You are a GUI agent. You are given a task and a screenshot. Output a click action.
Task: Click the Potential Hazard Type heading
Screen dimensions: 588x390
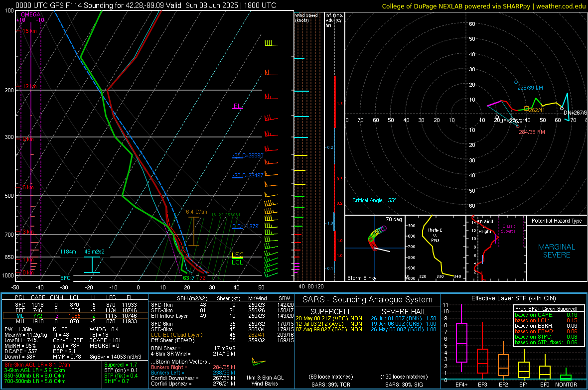pyautogui.click(x=557, y=221)
